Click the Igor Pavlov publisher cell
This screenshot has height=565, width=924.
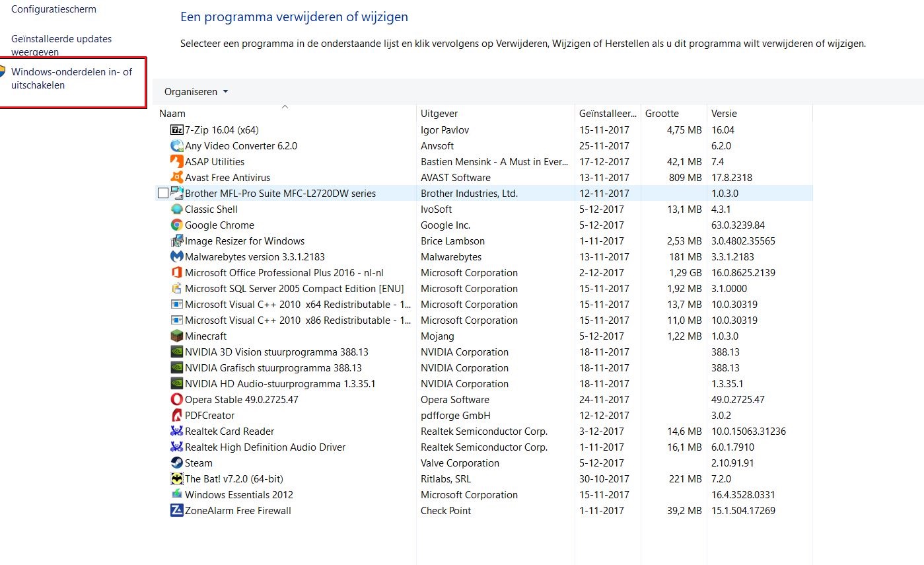click(444, 130)
